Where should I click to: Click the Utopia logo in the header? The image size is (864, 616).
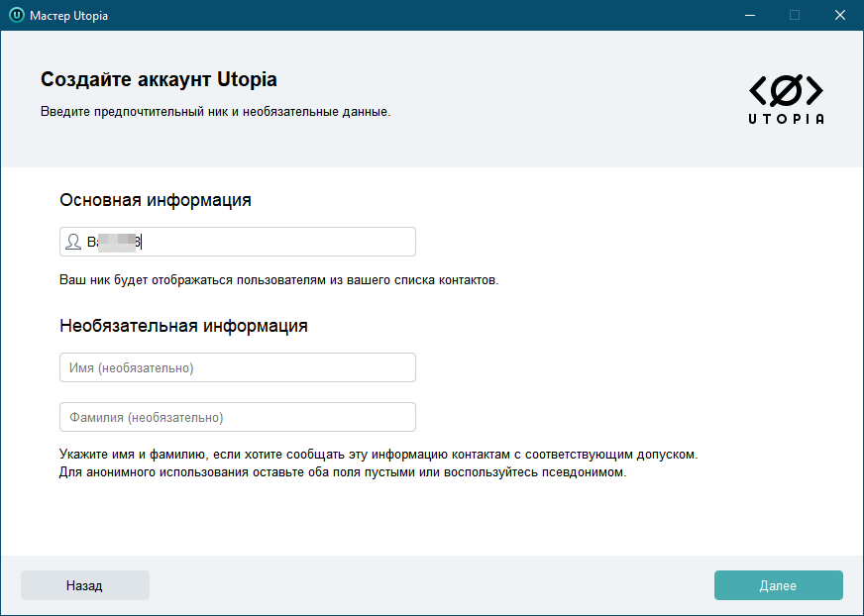click(x=786, y=99)
